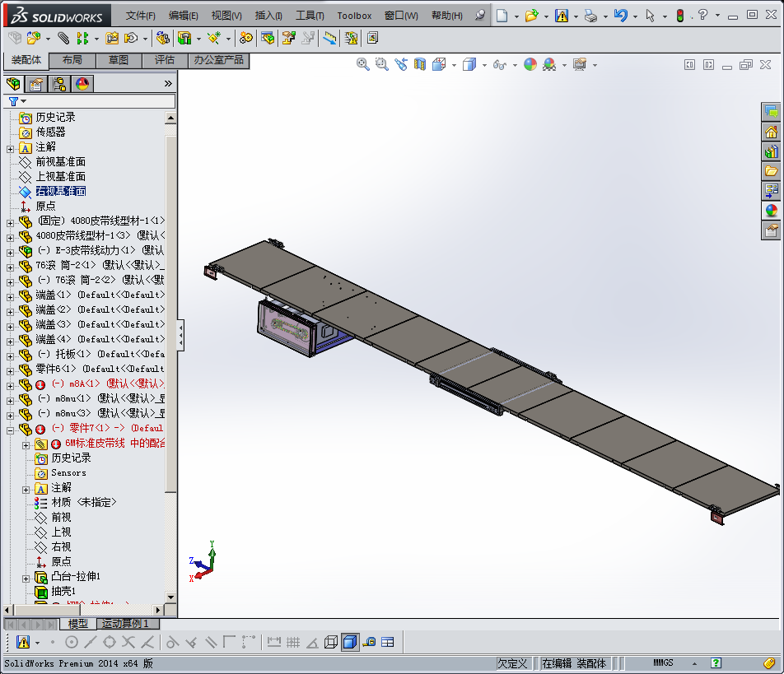Select the 模型 bottom tab
Screen dimensions: 784x674
(x=78, y=623)
